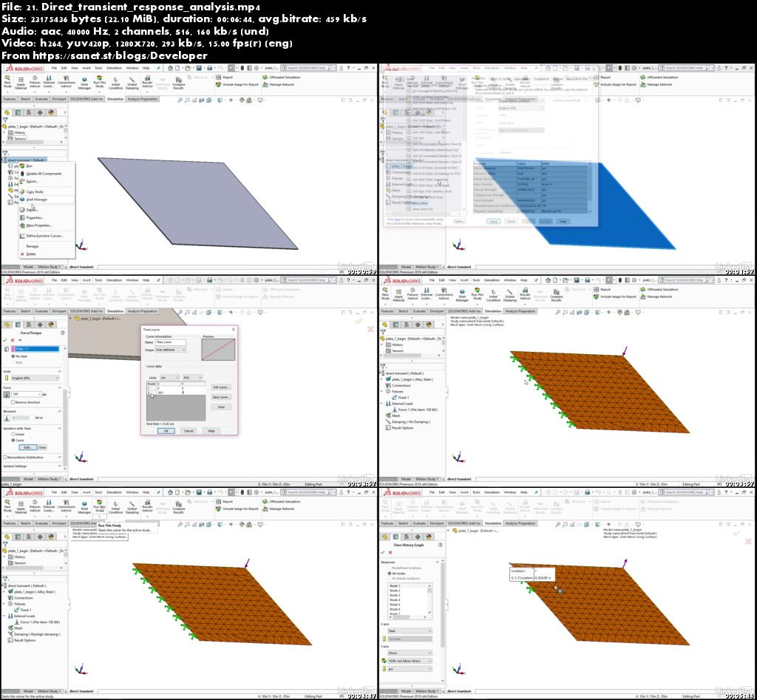Open Results Advisor in context-menu frame
The image size is (757, 700).
tap(147, 81)
